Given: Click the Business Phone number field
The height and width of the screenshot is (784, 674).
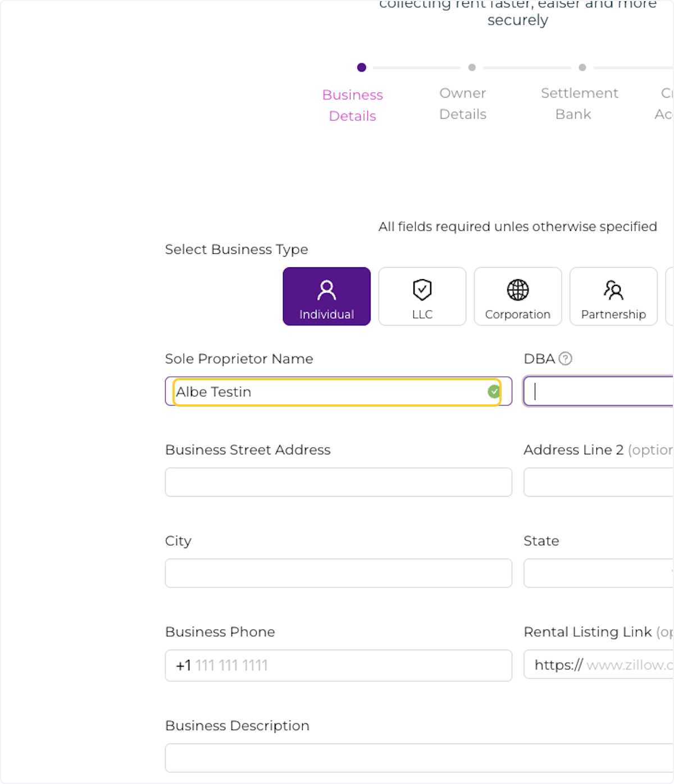Looking at the screenshot, I should (348, 666).
